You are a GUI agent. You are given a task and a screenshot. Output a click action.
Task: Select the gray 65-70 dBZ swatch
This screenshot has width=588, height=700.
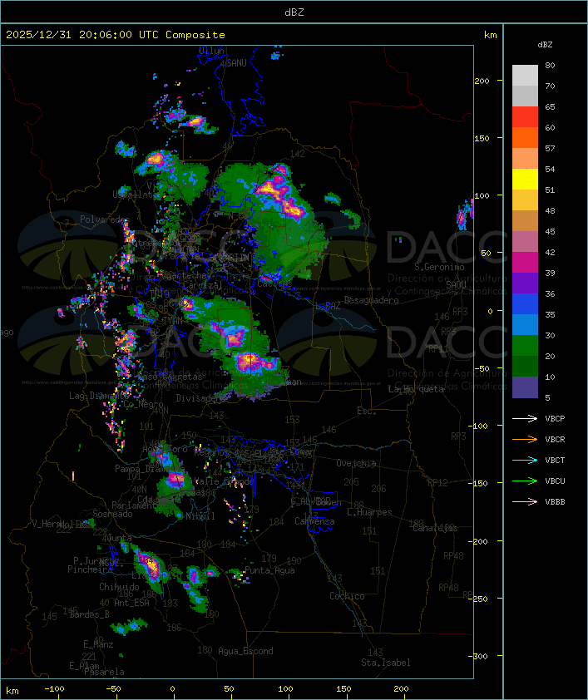click(525, 96)
